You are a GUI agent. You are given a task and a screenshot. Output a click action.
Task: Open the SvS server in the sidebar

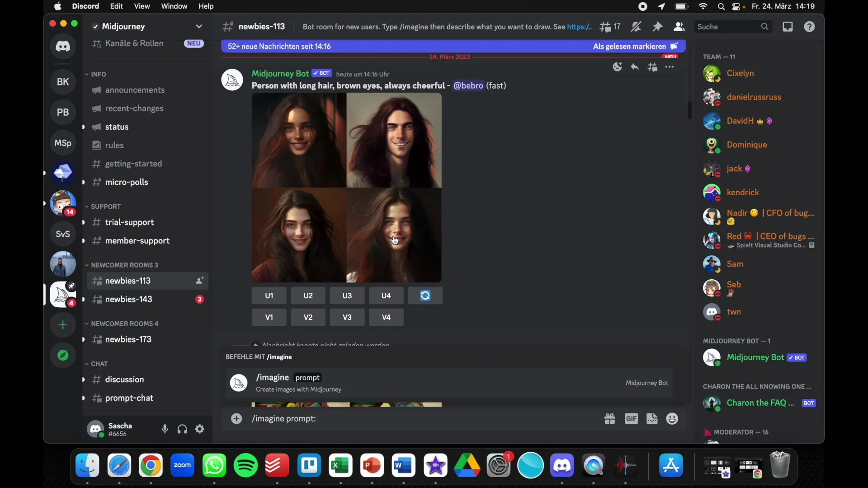coord(63,234)
